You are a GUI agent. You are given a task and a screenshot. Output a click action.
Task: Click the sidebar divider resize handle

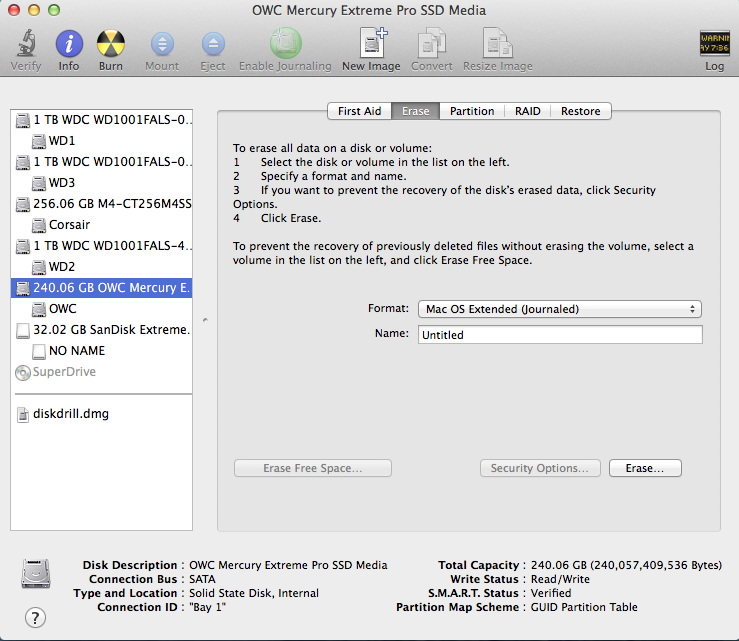pos(205,320)
